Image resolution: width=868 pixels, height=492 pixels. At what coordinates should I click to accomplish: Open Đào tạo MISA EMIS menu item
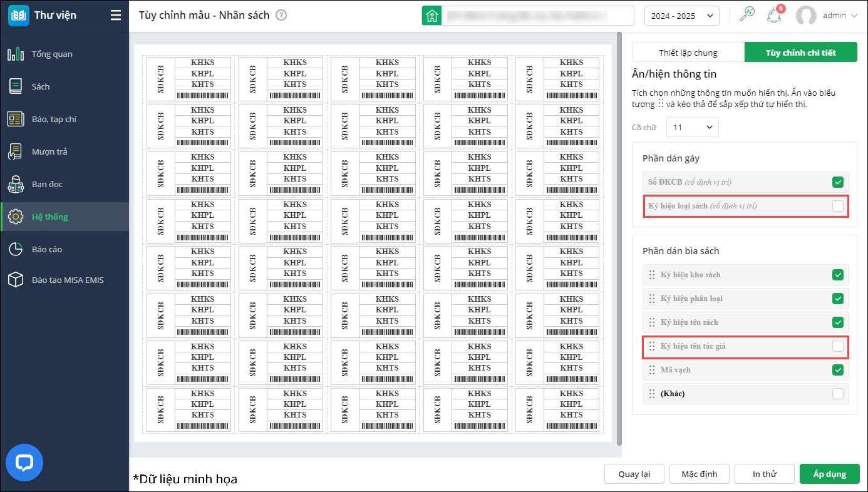click(65, 280)
